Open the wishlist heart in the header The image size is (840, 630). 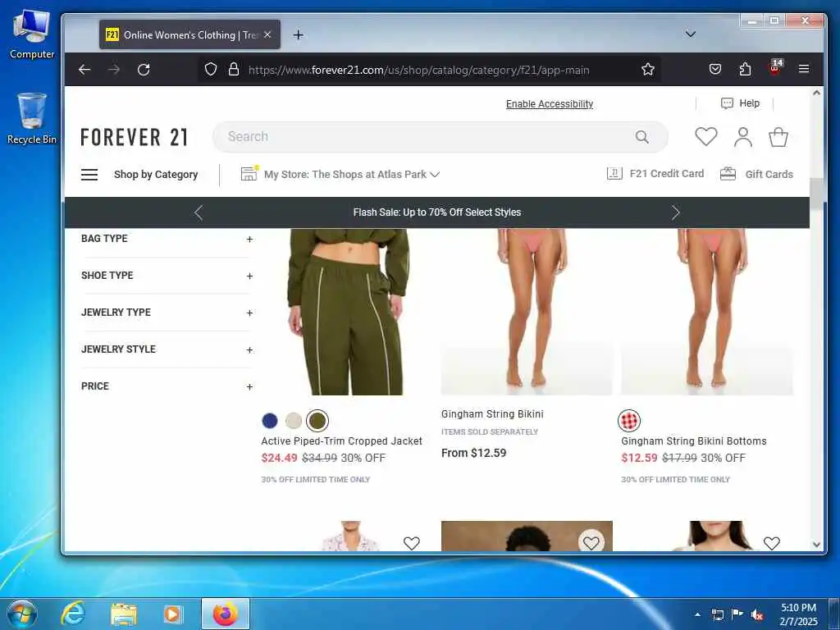point(706,137)
